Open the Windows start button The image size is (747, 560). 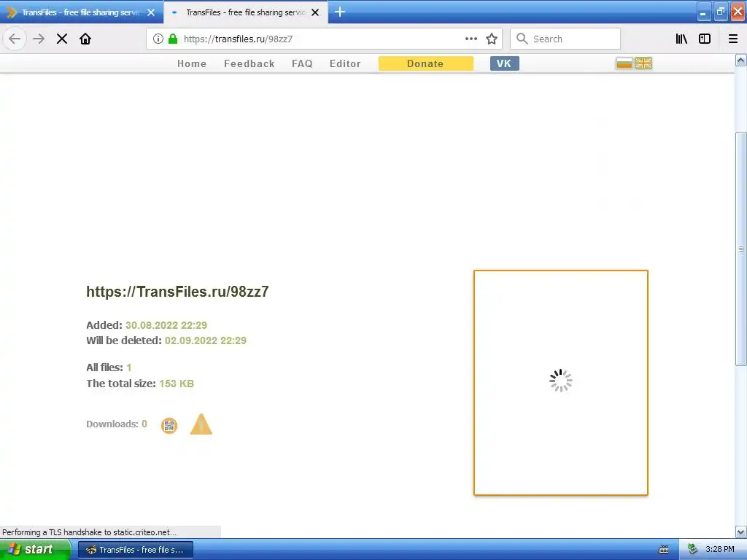(35, 550)
